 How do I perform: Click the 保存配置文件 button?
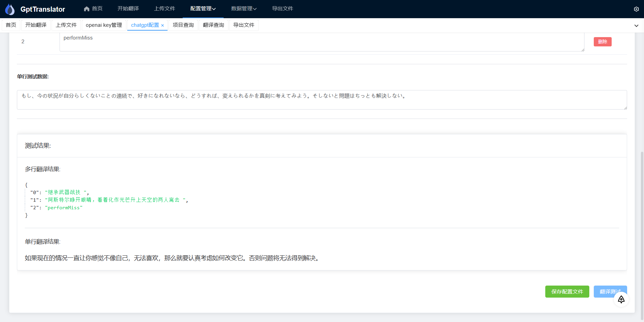pyautogui.click(x=567, y=291)
